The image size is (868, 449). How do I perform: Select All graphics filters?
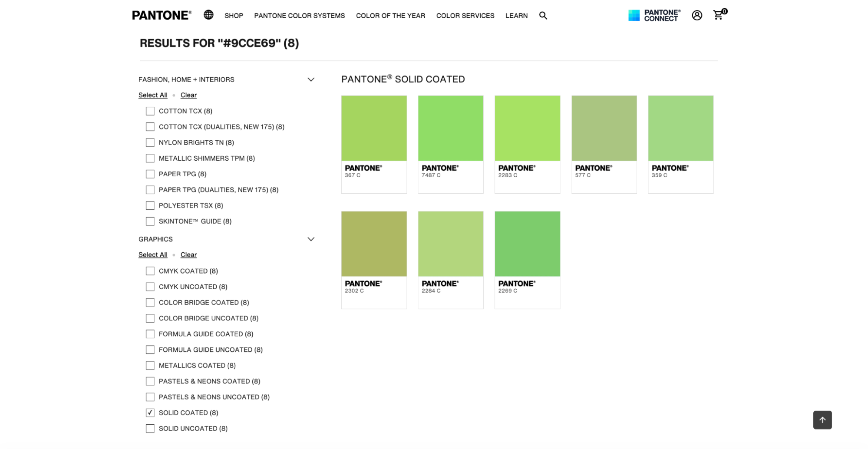point(152,254)
